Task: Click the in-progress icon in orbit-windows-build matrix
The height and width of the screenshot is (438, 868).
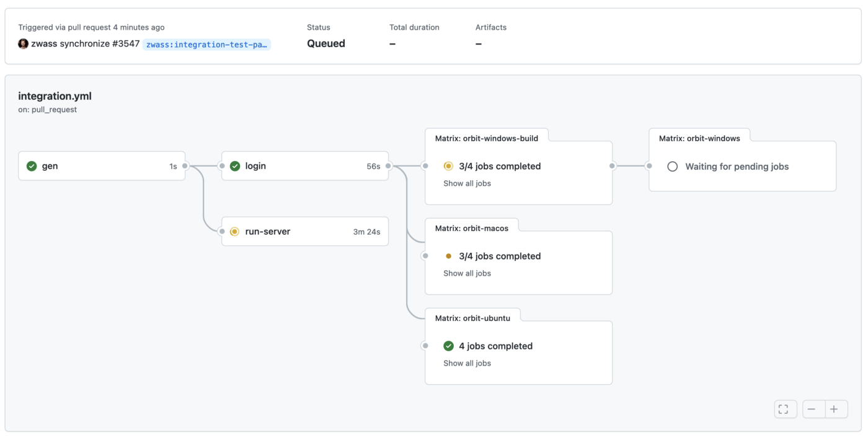Action: click(448, 166)
